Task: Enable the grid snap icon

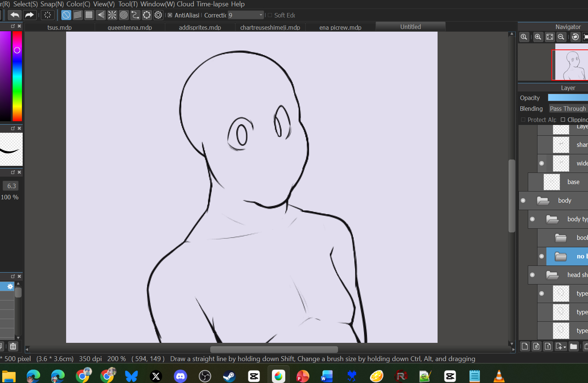Action: 89,15
